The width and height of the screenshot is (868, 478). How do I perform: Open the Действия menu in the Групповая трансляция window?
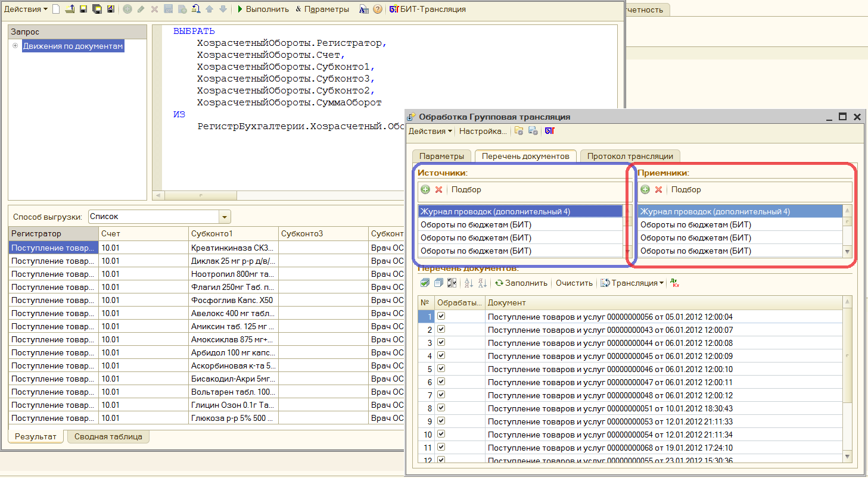tap(430, 131)
